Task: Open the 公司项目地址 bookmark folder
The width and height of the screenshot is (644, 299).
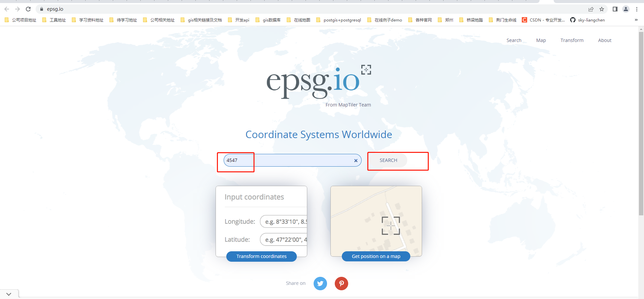Action: [x=20, y=20]
